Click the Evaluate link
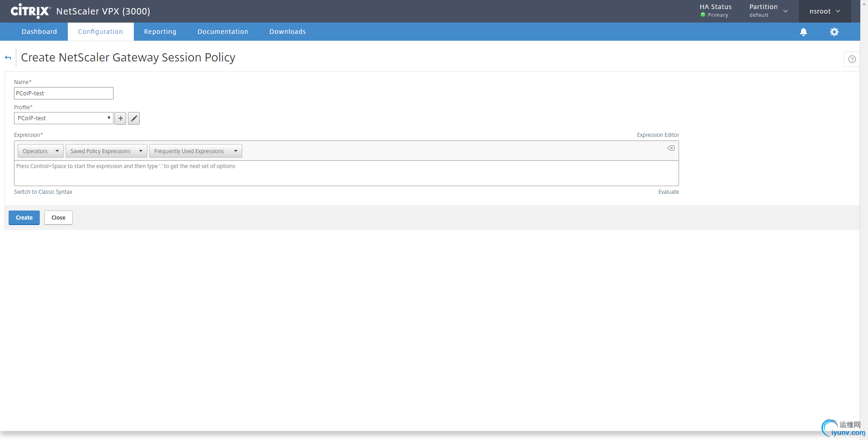The width and height of the screenshot is (868, 440). tap(669, 192)
